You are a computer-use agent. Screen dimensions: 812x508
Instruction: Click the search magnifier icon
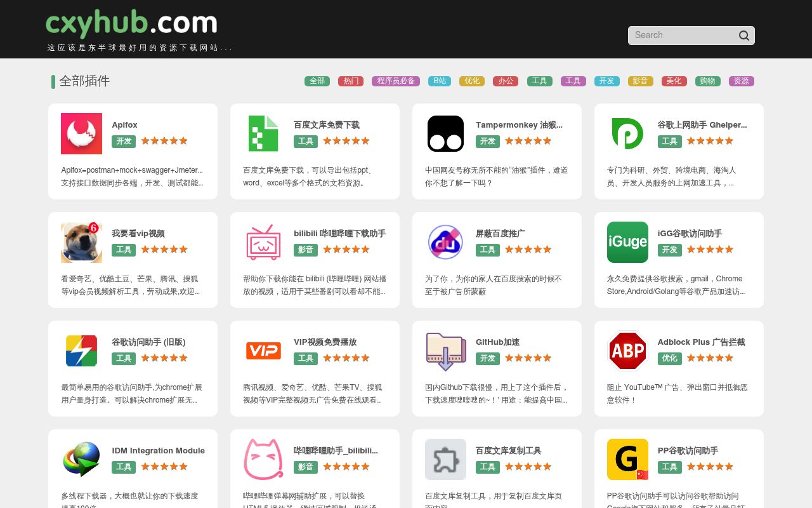(744, 36)
